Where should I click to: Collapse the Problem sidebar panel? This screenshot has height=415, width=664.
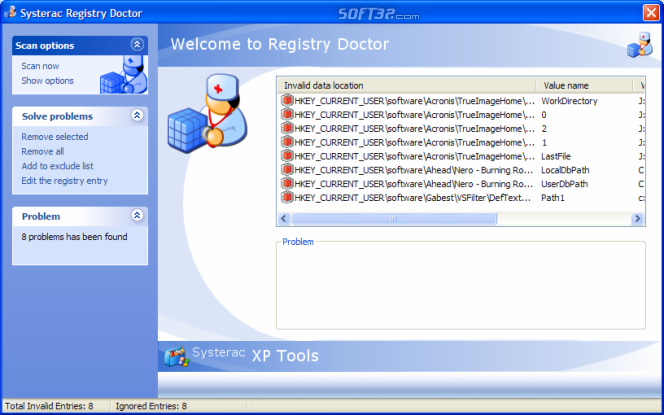[x=137, y=215]
